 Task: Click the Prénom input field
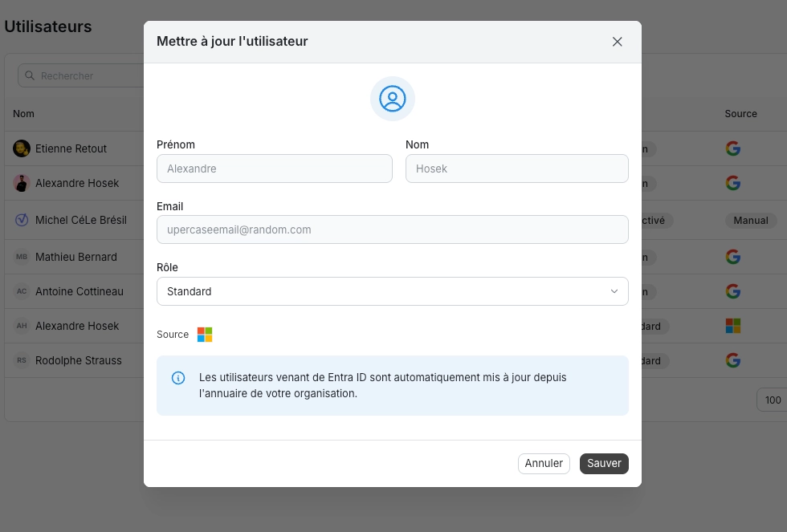click(274, 169)
